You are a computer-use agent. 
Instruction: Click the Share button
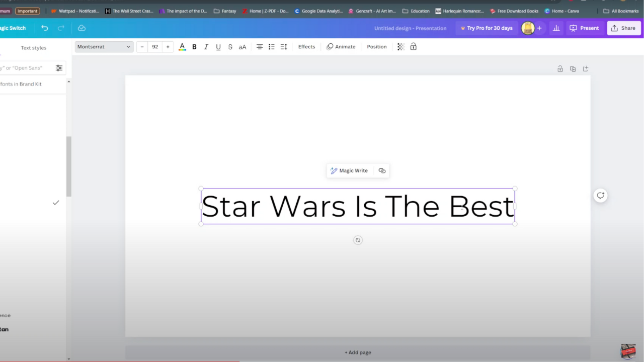(x=623, y=28)
